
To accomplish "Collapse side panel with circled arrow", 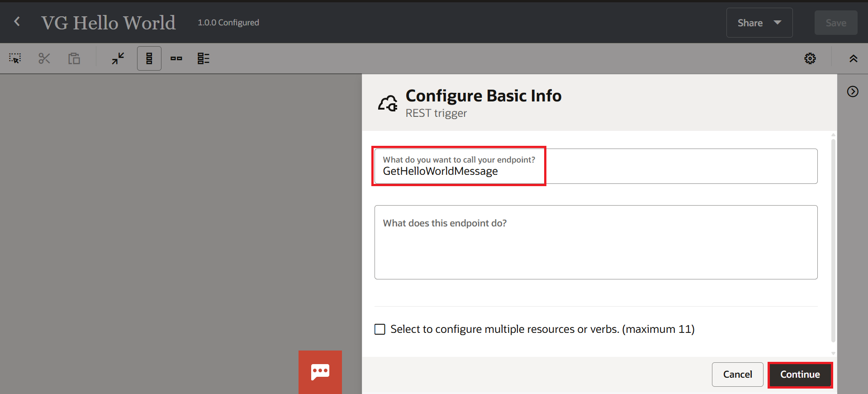I will click(x=853, y=91).
